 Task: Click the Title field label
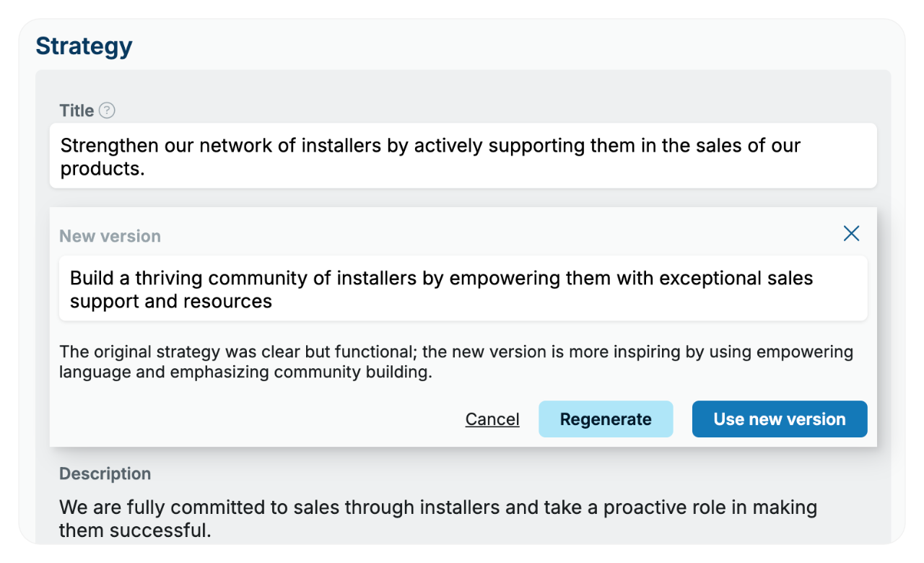(77, 110)
